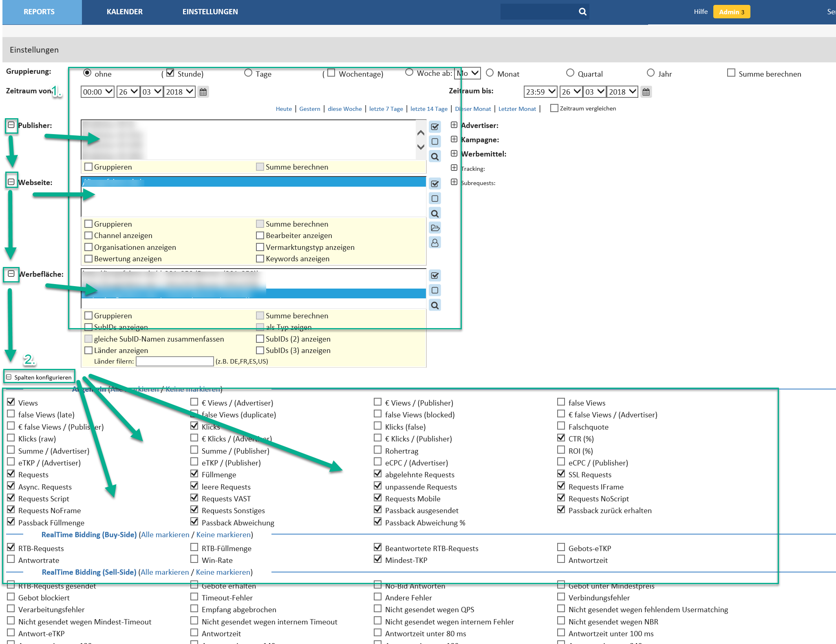Select all publishers with check icon

435,127
